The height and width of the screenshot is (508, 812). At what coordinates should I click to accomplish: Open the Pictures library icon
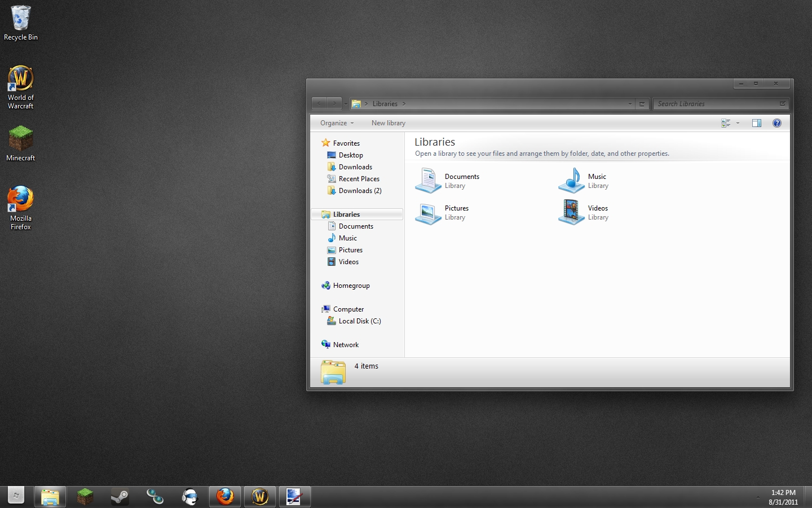click(x=428, y=212)
